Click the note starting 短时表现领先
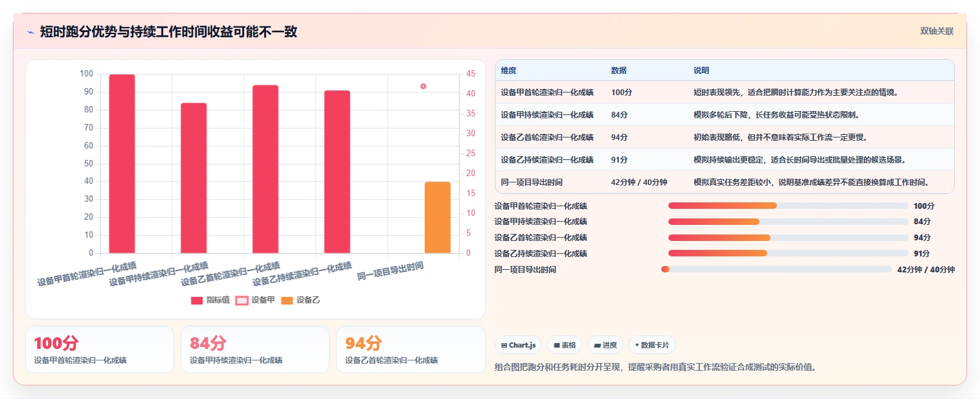Image resolution: width=980 pixels, height=399 pixels. [x=796, y=93]
